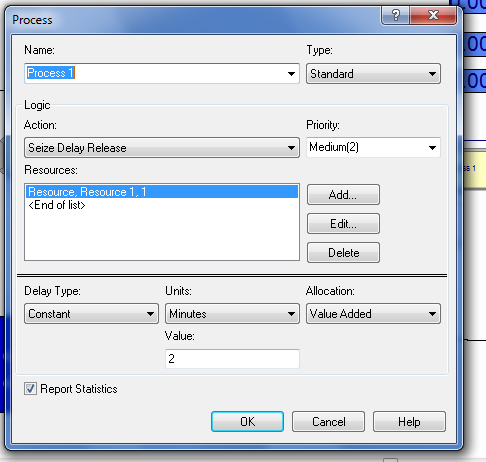The image size is (486, 462).
Task: Click the Add... resource button
Action: pyautogui.click(x=343, y=195)
